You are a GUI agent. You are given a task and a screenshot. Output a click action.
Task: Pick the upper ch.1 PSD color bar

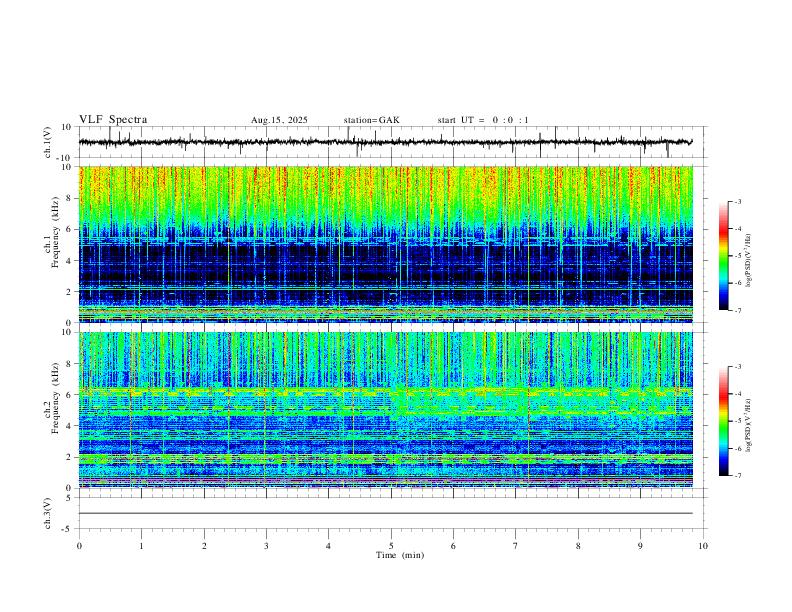point(723,256)
